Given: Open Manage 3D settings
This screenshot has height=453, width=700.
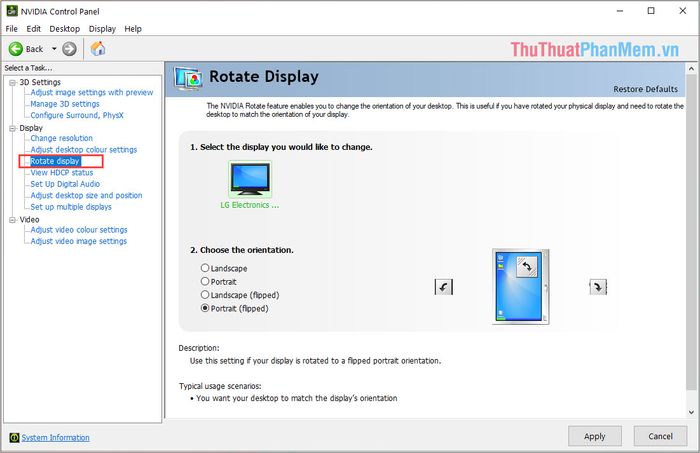Looking at the screenshot, I should click(x=65, y=104).
